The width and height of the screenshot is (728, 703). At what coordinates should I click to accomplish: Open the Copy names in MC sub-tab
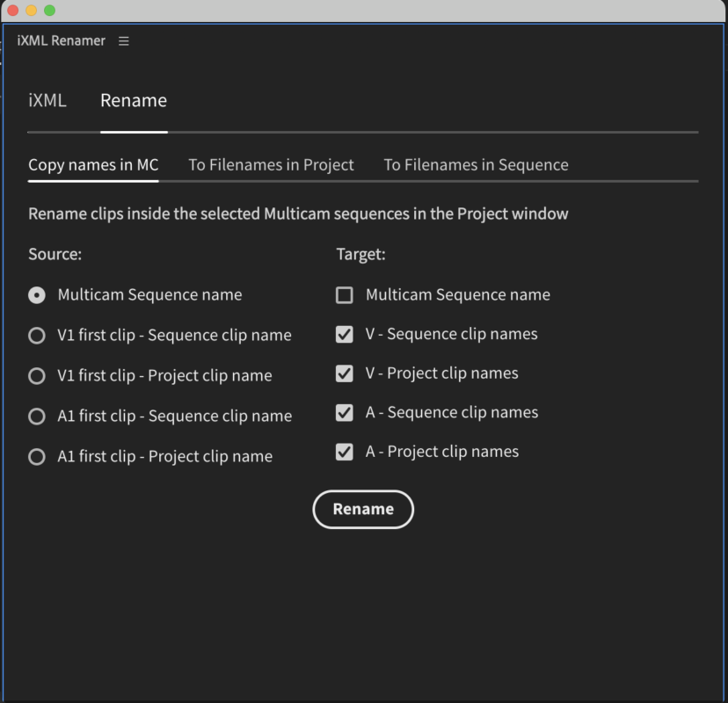point(93,164)
